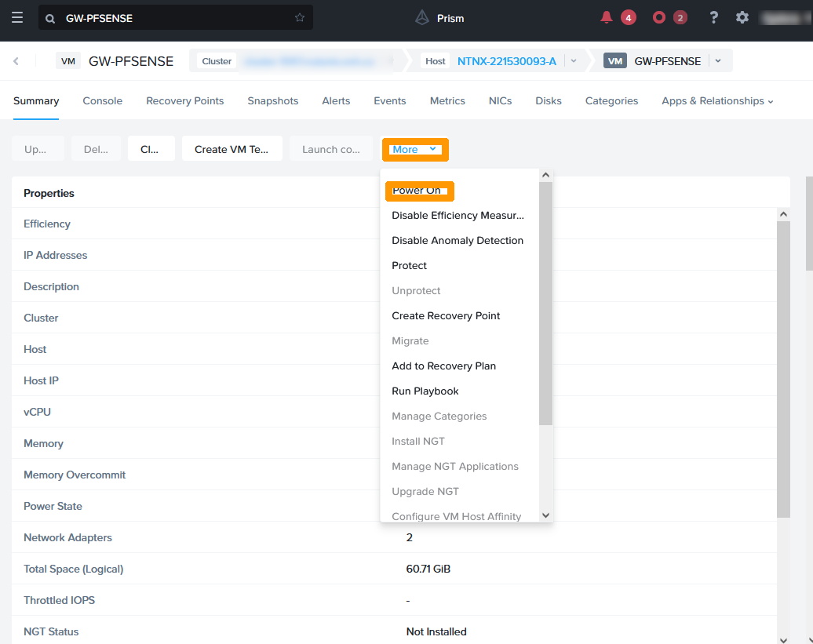Expand the Host NTNX-221530093-A dropdown arrow

tap(574, 61)
